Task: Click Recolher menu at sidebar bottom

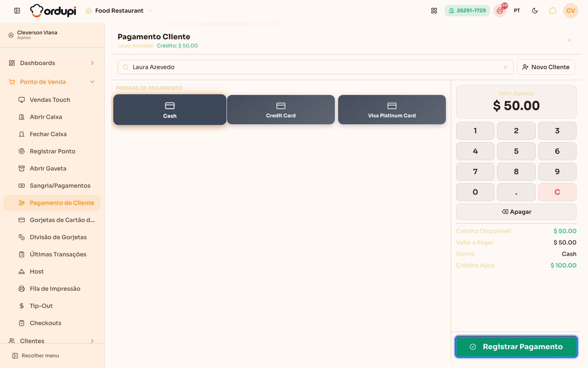Action: click(x=36, y=356)
